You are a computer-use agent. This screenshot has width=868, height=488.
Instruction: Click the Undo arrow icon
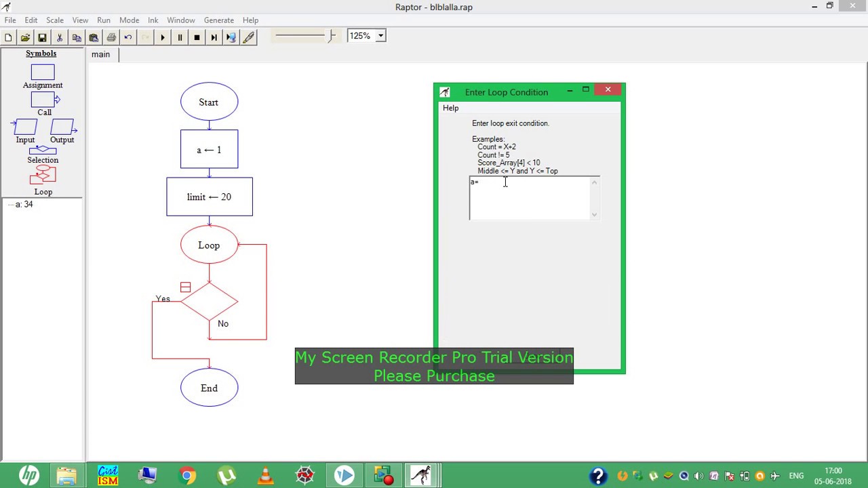coord(128,38)
